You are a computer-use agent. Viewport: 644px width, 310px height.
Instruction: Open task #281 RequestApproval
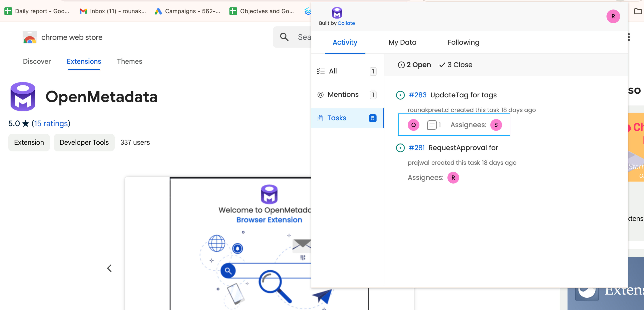click(416, 148)
